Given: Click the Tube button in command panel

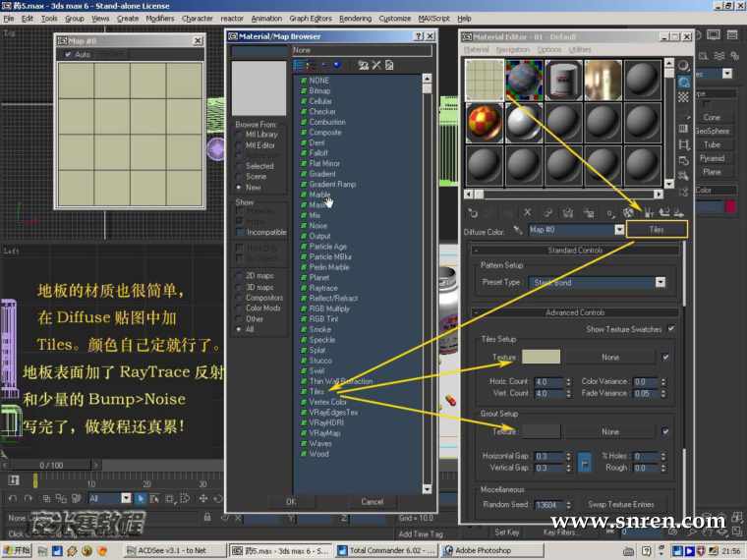Looking at the screenshot, I should coord(712,144).
